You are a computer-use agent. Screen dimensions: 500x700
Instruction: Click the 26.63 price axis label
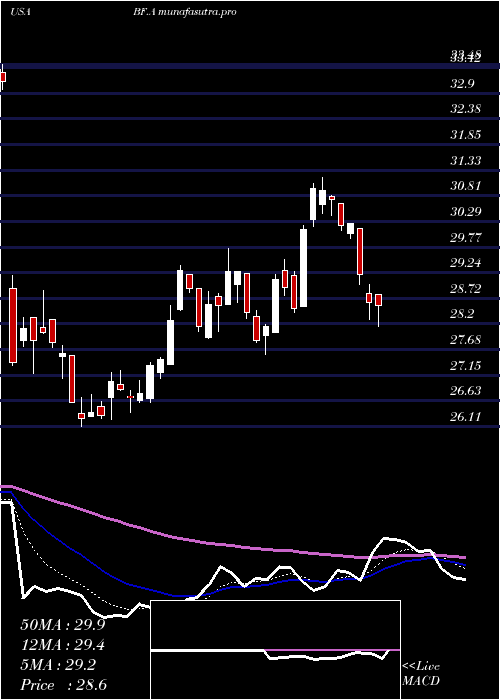(465, 392)
